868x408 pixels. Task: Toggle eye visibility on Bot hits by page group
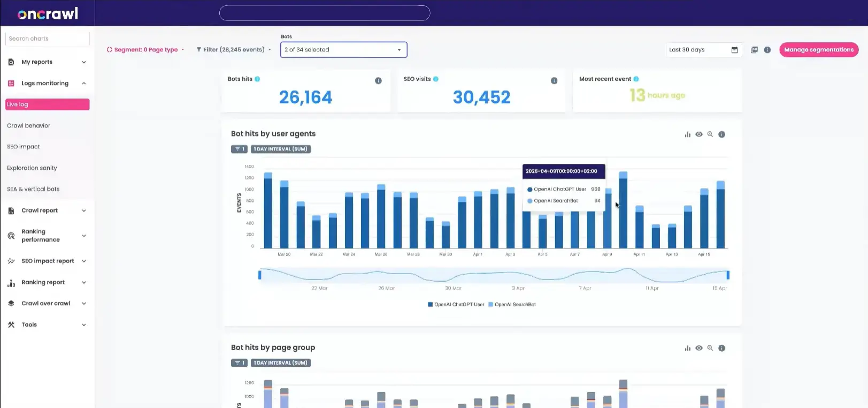698,348
